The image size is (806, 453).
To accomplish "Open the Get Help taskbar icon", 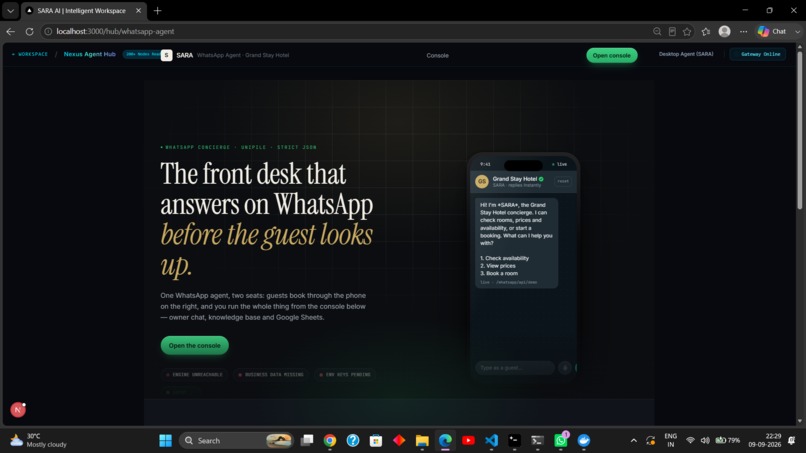I will click(353, 441).
